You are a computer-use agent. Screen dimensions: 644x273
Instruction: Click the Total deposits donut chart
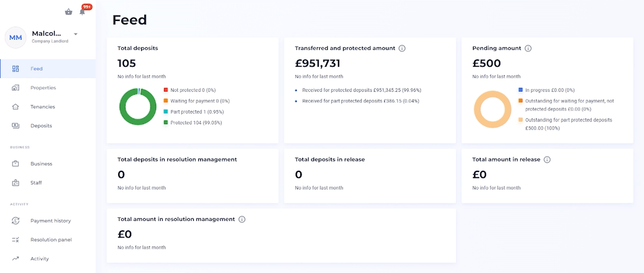(138, 107)
